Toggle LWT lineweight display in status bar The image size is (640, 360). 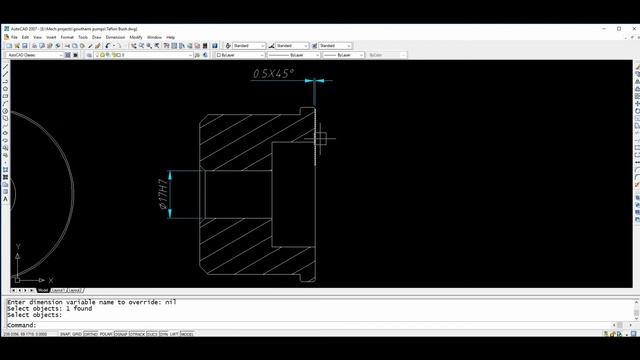point(174,334)
